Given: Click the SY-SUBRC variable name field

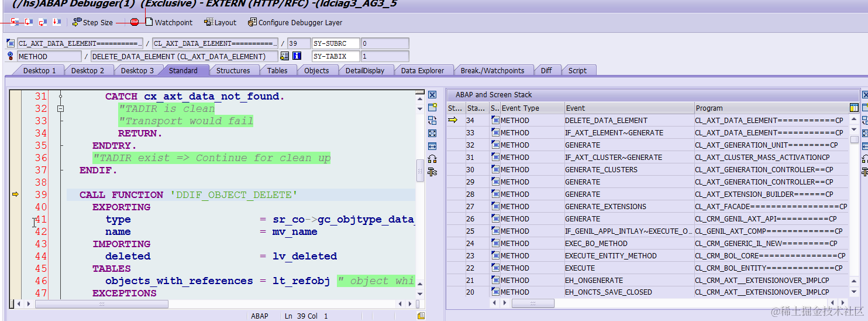Looking at the screenshot, I should click(336, 43).
